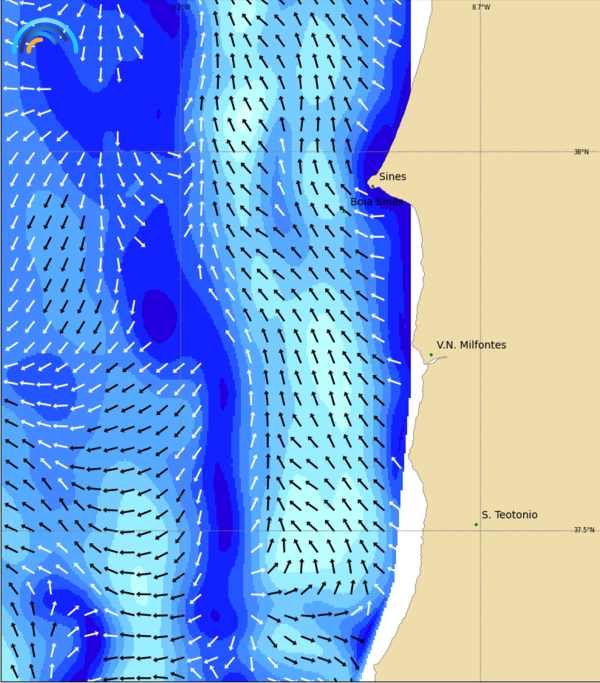Click the 37.5°N and 9.2°W gridline intersection

coord(180,531)
